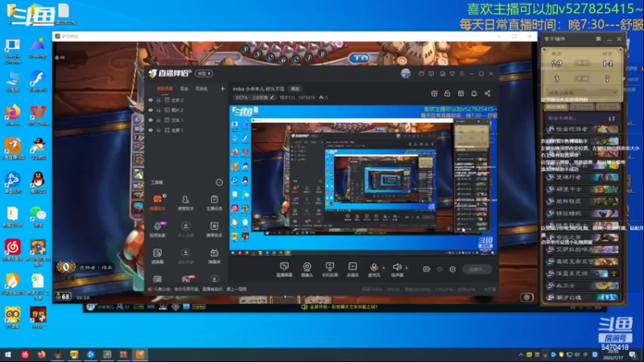Open the hamburger menu in companion title bar
644x362 pixels.
pyautogui.click(x=462, y=74)
